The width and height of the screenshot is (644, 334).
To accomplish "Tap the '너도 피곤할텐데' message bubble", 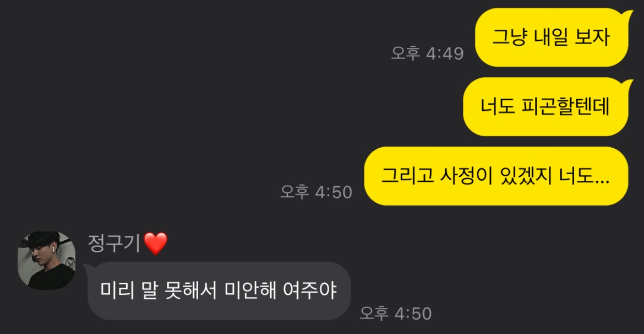I will coord(546,106).
